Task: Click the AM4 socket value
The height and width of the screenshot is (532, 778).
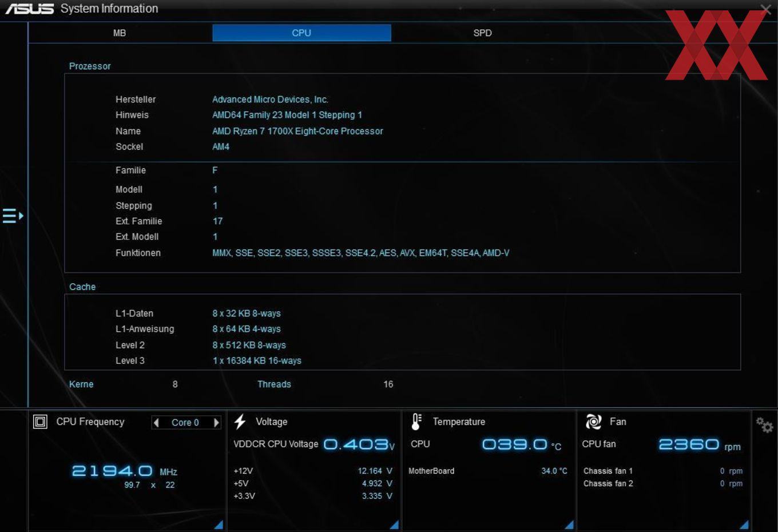Action: pos(221,147)
